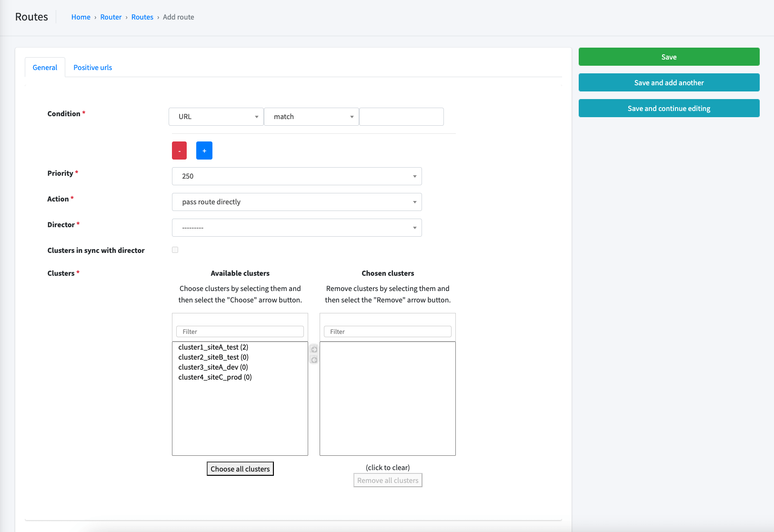Viewport: 774px width, 532px height.
Task: Click Remove all clusters button
Action: pyautogui.click(x=388, y=480)
